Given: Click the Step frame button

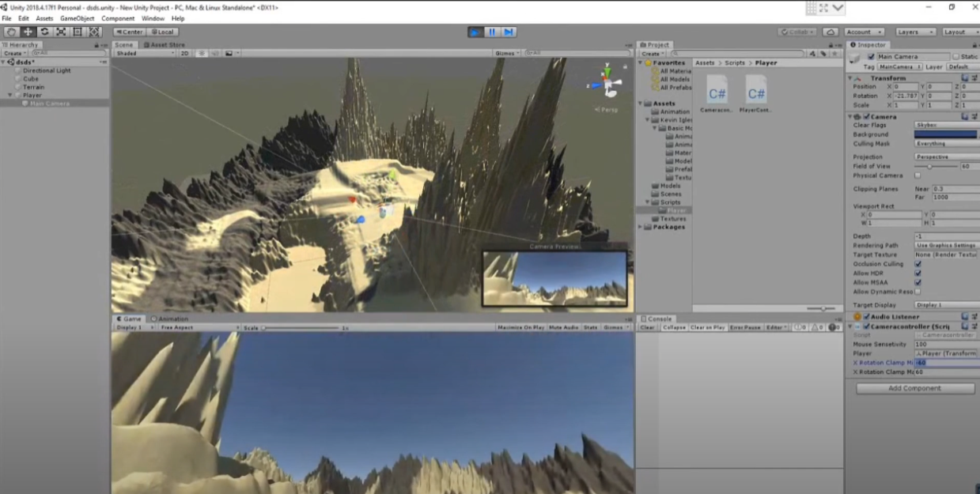Looking at the screenshot, I should pyautogui.click(x=509, y=32).
